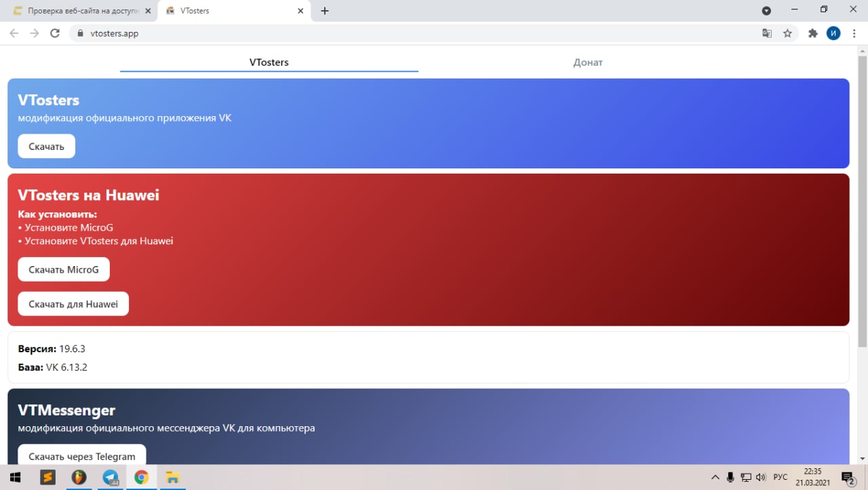Click the Версия: 19.6.3 text
Screen dimensions: 868x490
coord(52,349)
